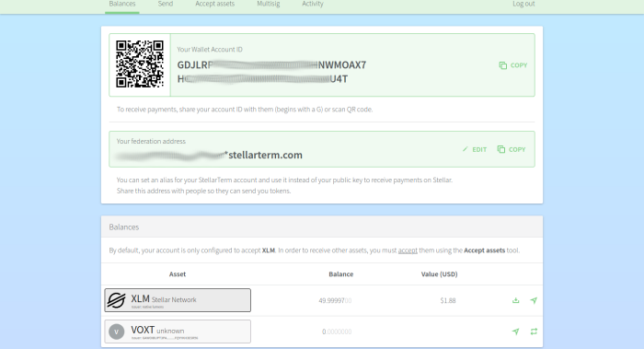Copy the wallet account ID
Image resolution: width=644 pixels, height=349 pixels.
(513, 65)
